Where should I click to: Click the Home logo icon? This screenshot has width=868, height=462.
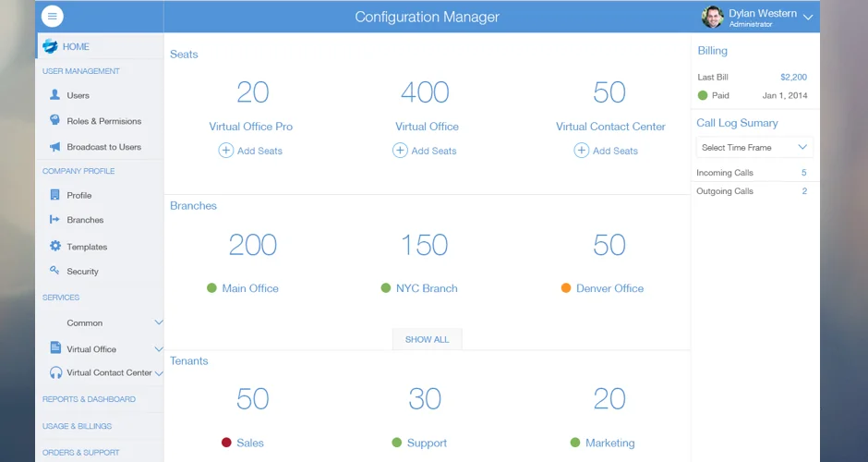(x=51, y=46)
